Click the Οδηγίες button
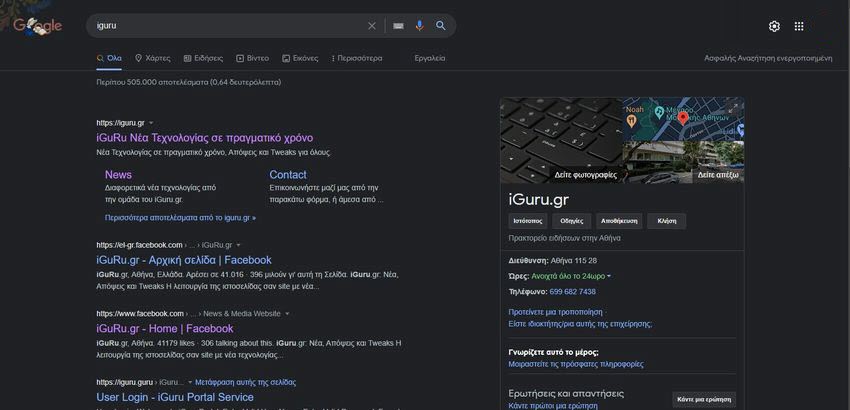Image resolution: width=850 pixels, height=410 pixels. (x=572, y=221)
